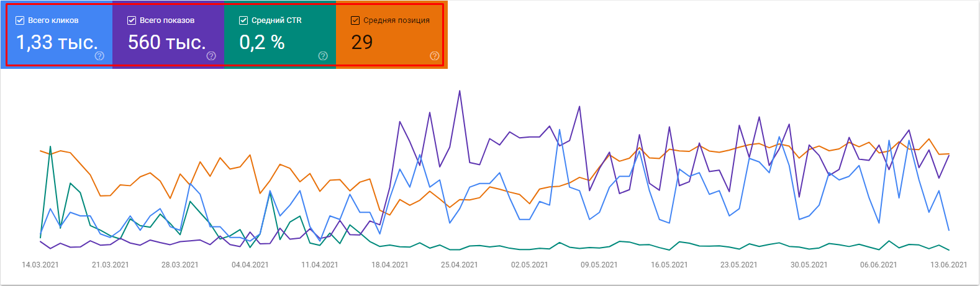Viewport: 980px width, 286px height.
Task: Open help icon on Средняя позиция card
Action: point(435,56)
